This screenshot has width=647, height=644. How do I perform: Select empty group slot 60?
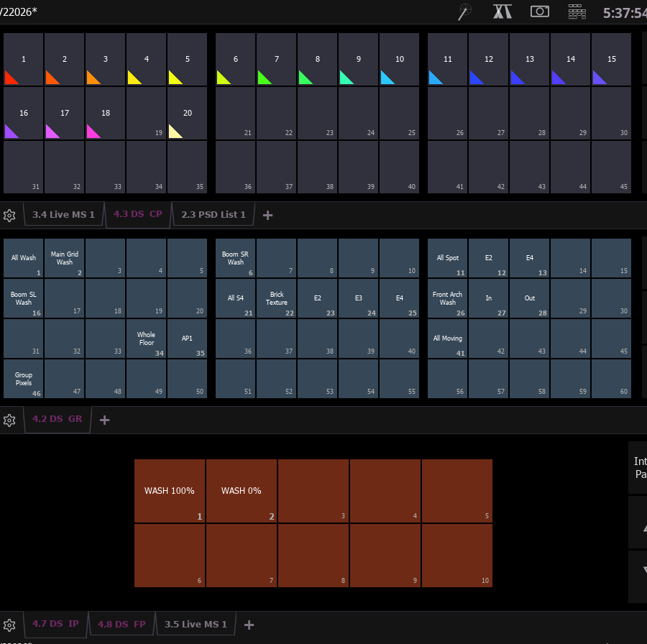612,379
